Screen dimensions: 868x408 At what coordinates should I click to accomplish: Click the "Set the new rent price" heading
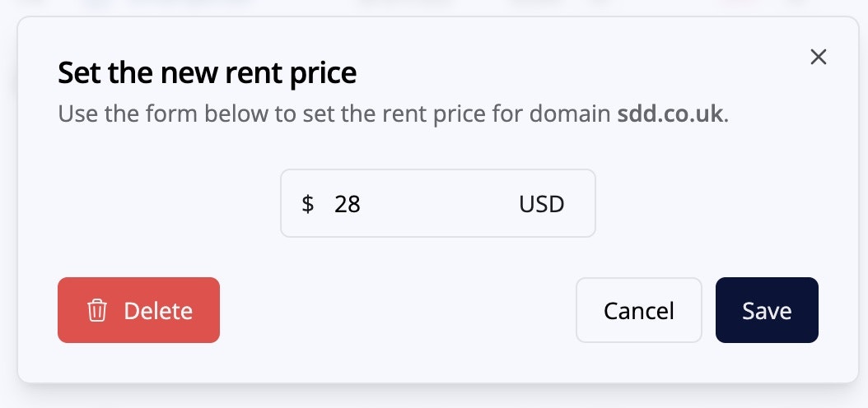pos(207,74)
